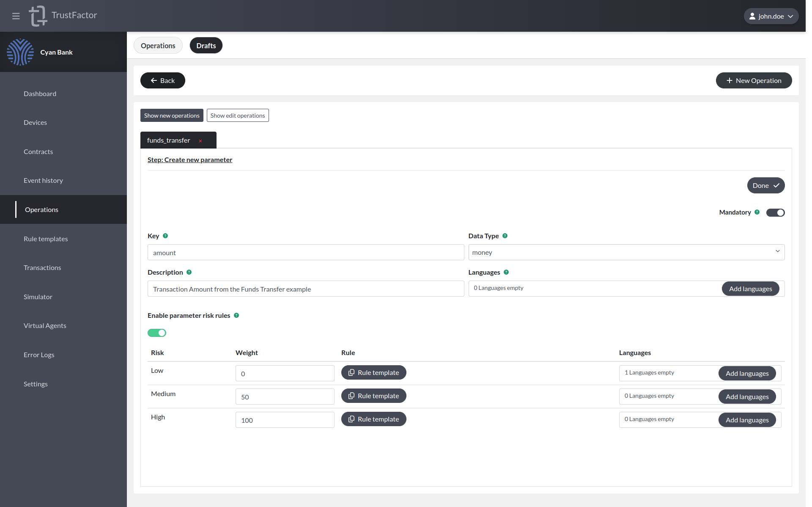The image size is (812, 507).
Task: Click the help icon beside the Key field
Action: tap(165, 236)
